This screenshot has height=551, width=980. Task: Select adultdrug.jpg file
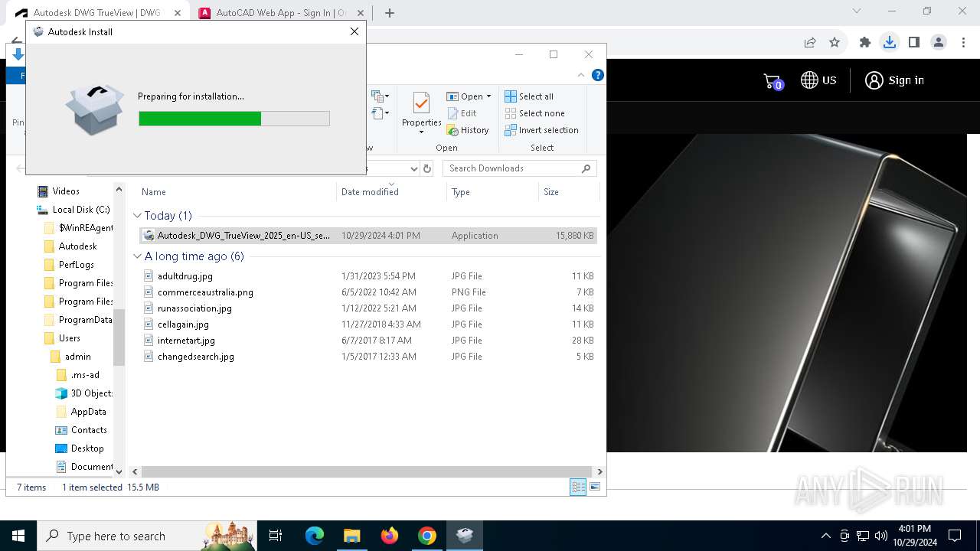pyautogui.click(x=185, y=276)
